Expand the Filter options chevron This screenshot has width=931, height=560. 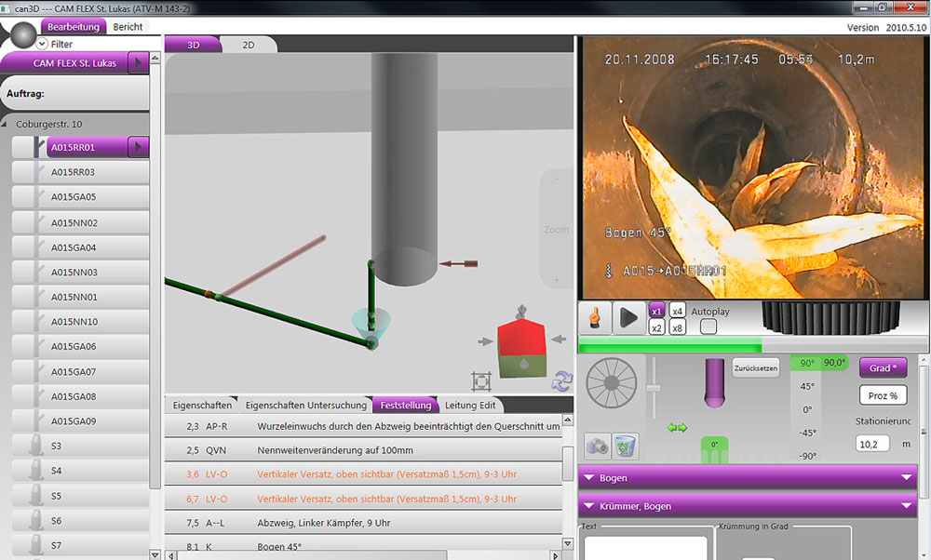tap(42, 44)
